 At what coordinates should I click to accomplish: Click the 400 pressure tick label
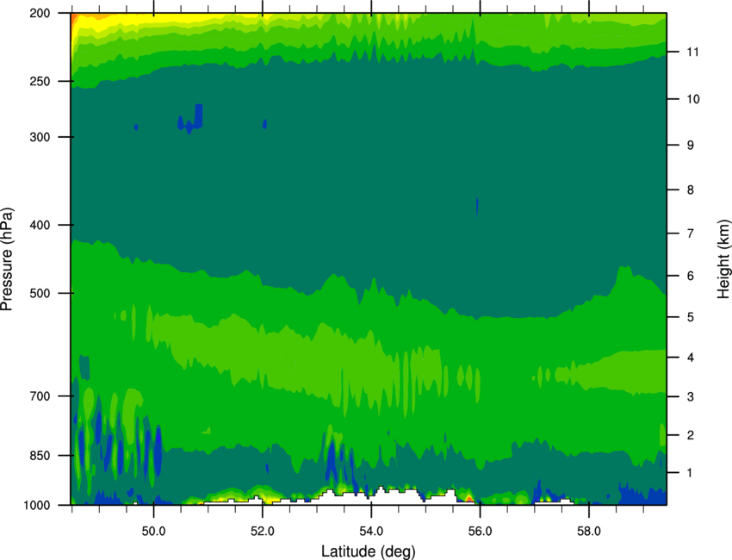tap(40, 225)
